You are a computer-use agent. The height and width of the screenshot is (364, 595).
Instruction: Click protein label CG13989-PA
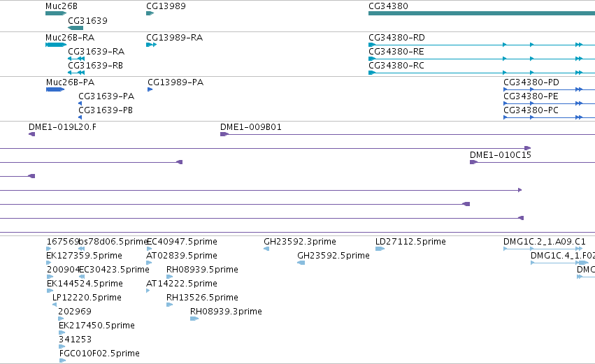pos(175,82)
